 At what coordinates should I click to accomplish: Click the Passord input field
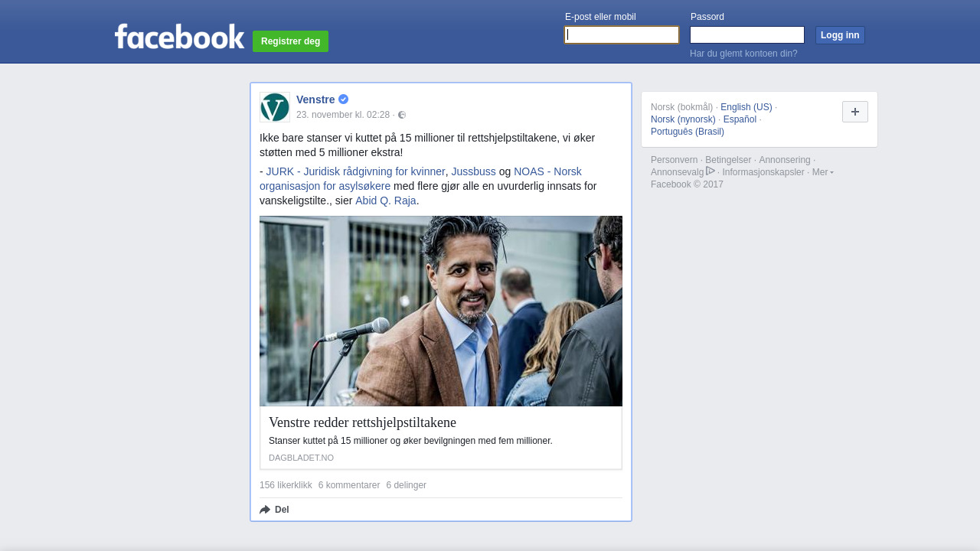tap(746, 35)
